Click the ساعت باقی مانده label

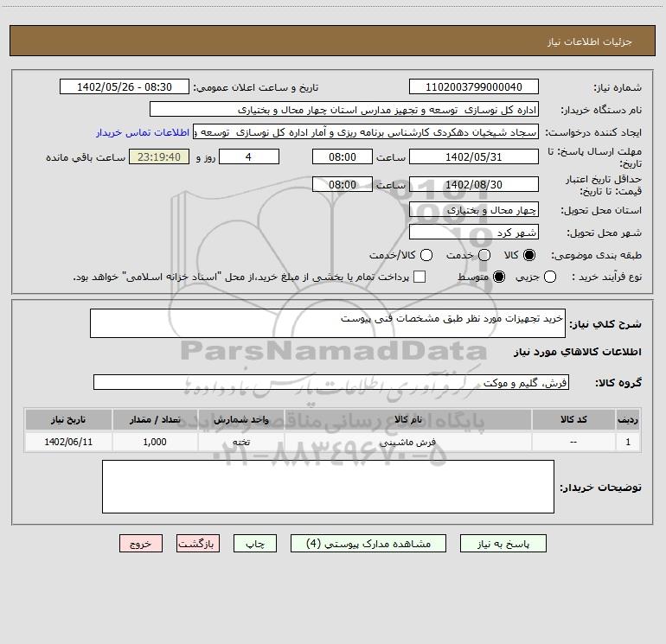(x=86, y=157)
